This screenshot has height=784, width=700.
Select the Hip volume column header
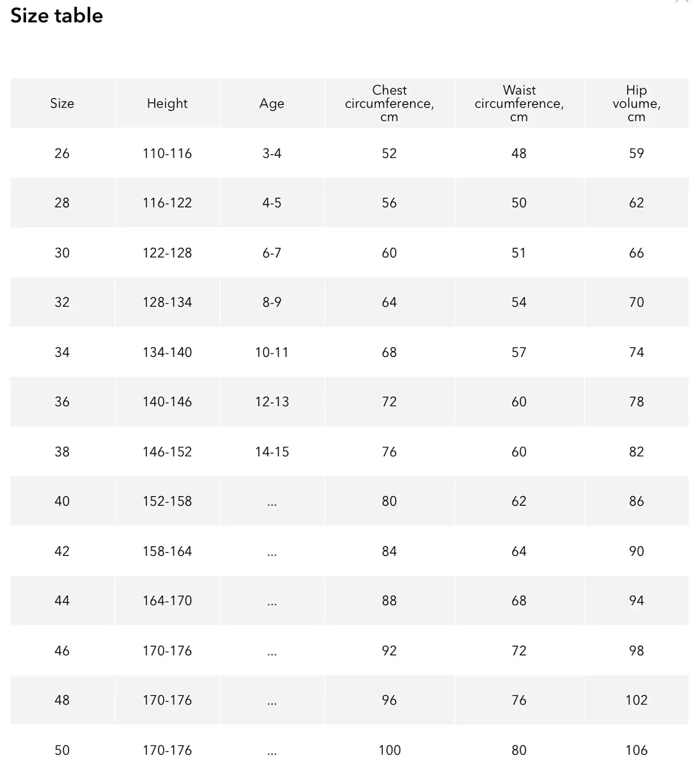click(x=636, y=103)
